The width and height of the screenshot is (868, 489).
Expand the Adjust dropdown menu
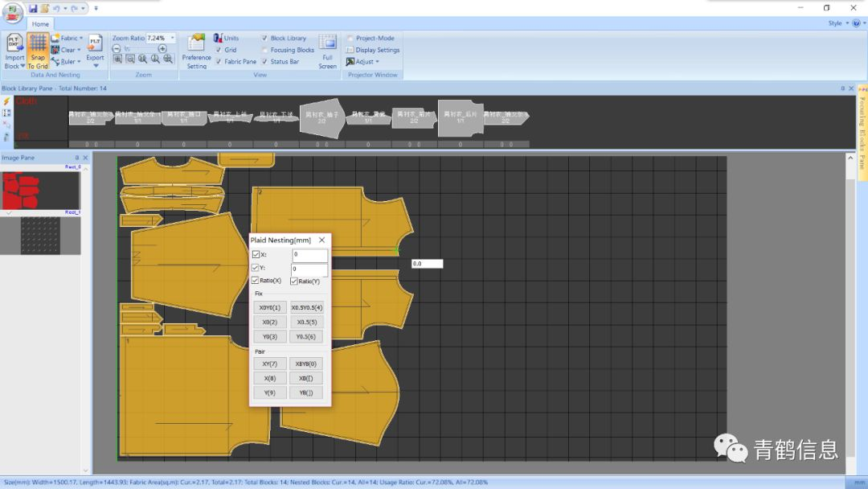click(x=366, y=62)
